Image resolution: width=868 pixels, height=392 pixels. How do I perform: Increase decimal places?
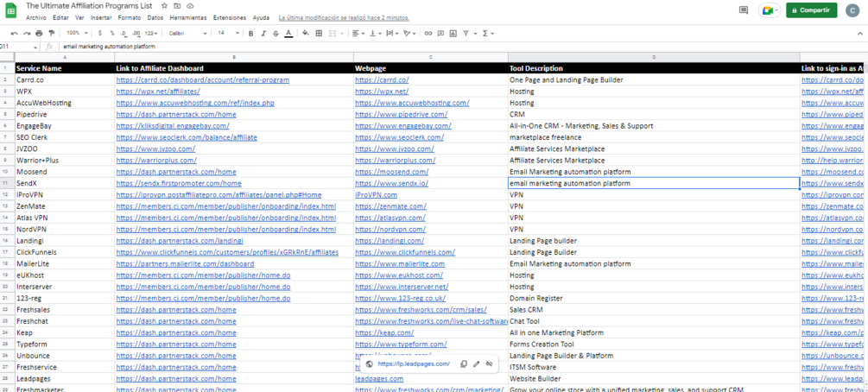pos(136,33)
